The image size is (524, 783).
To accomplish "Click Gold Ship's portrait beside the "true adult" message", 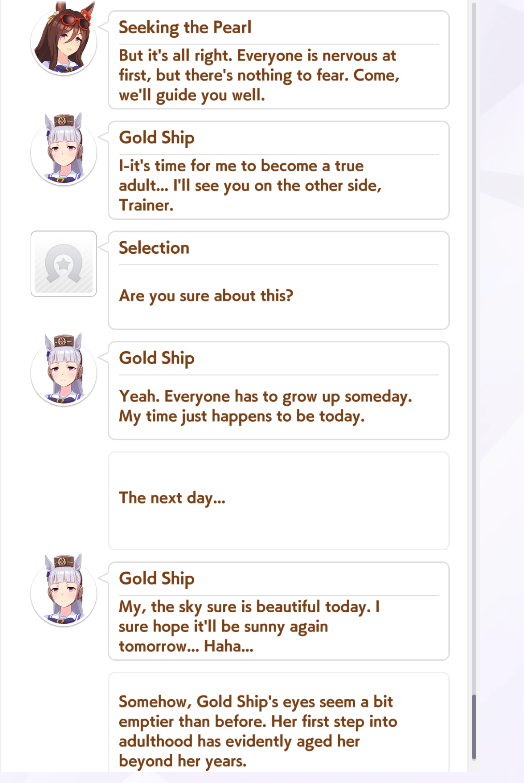I will tap(63, 150).
